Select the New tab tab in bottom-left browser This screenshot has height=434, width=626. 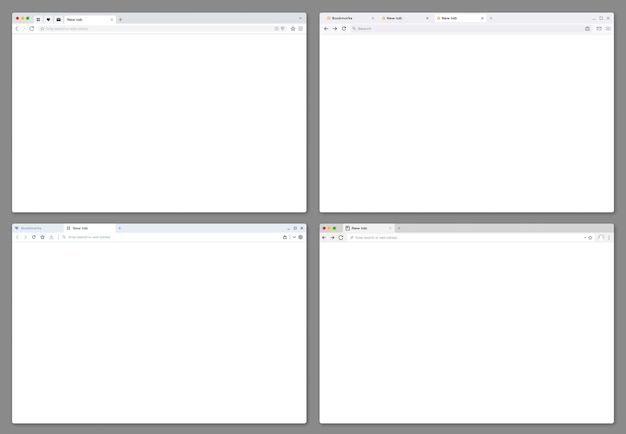(x=90, y=228)
